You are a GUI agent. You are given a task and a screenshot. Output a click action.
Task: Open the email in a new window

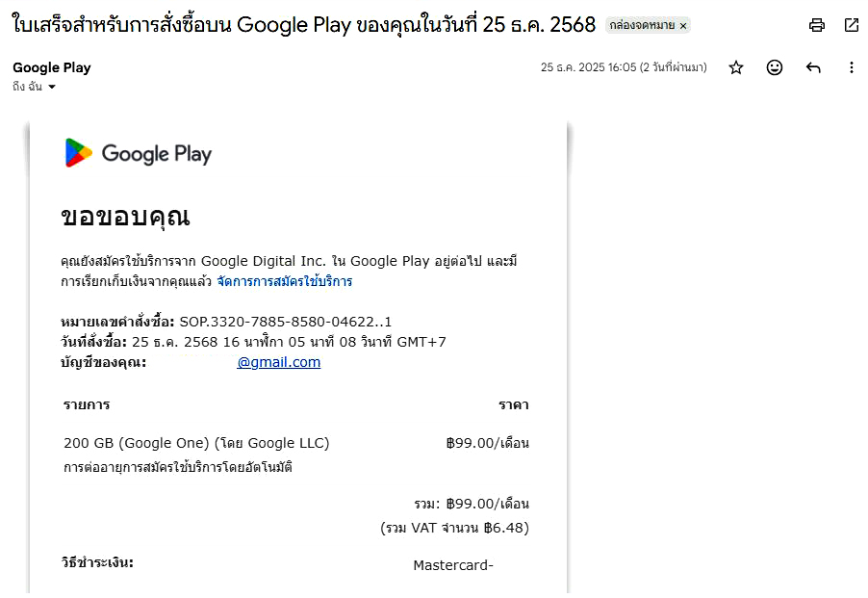point(852,25)
